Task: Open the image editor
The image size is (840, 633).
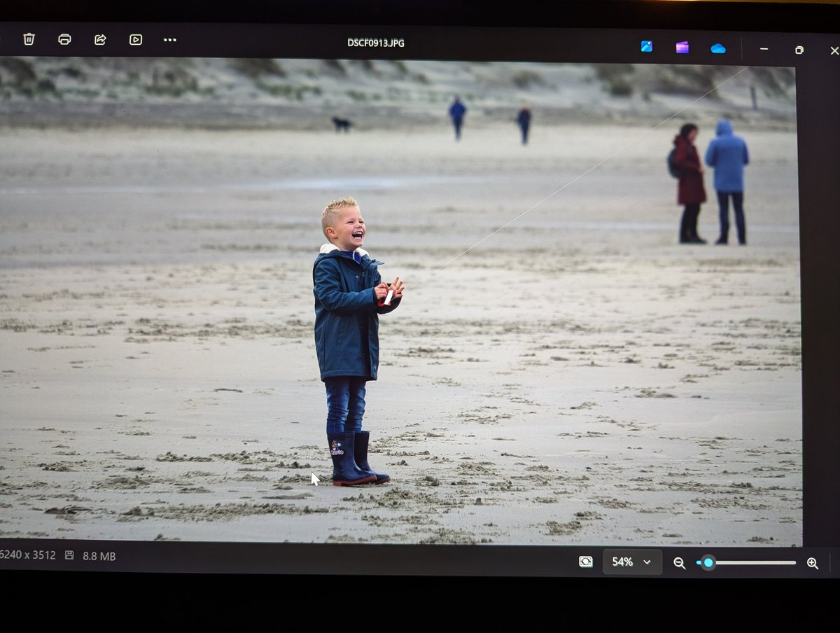Action: tap(646, 47)
